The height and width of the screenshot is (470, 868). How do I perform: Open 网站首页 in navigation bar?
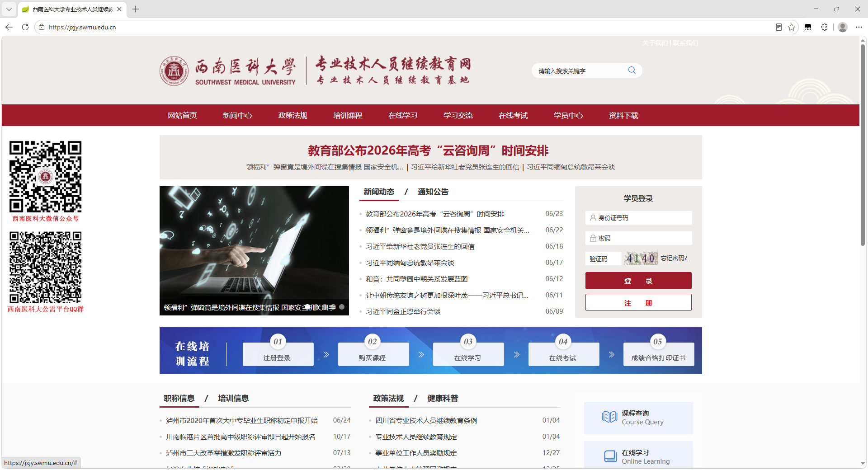[x=182, y=115]
